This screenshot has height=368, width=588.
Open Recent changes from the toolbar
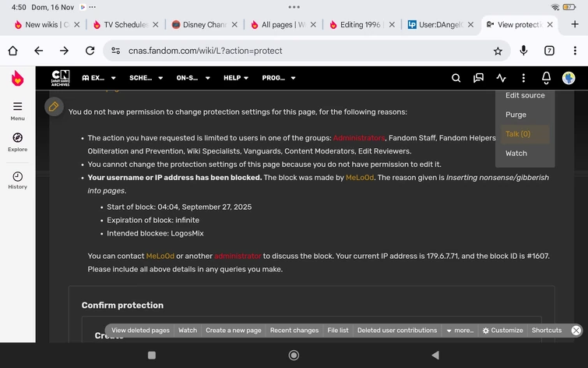[294, 331]
